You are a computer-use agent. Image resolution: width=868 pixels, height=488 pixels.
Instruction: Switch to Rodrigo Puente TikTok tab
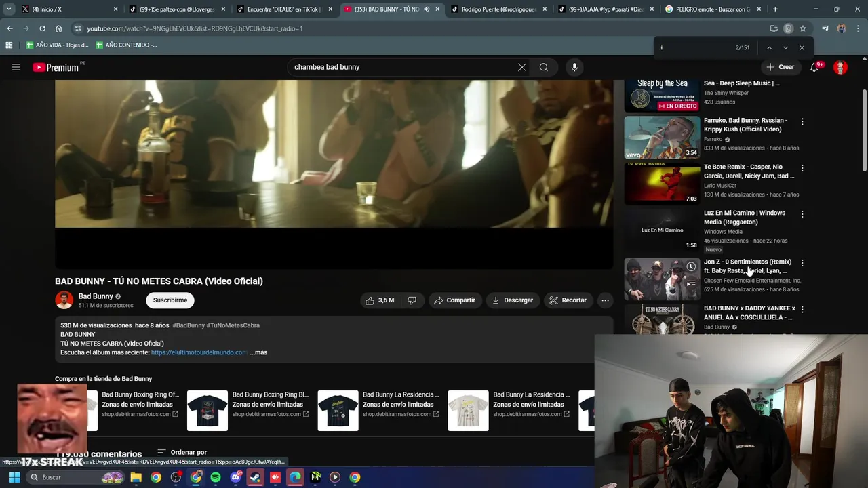(498, 9)
